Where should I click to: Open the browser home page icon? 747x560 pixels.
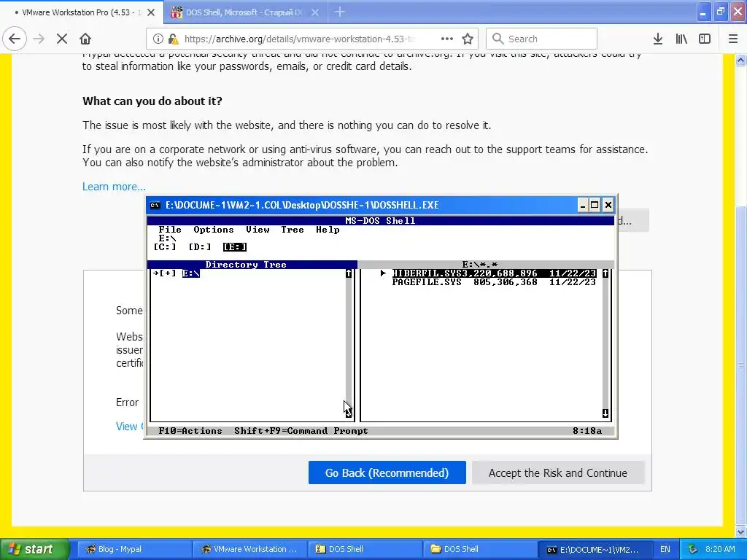click(85, 39)
